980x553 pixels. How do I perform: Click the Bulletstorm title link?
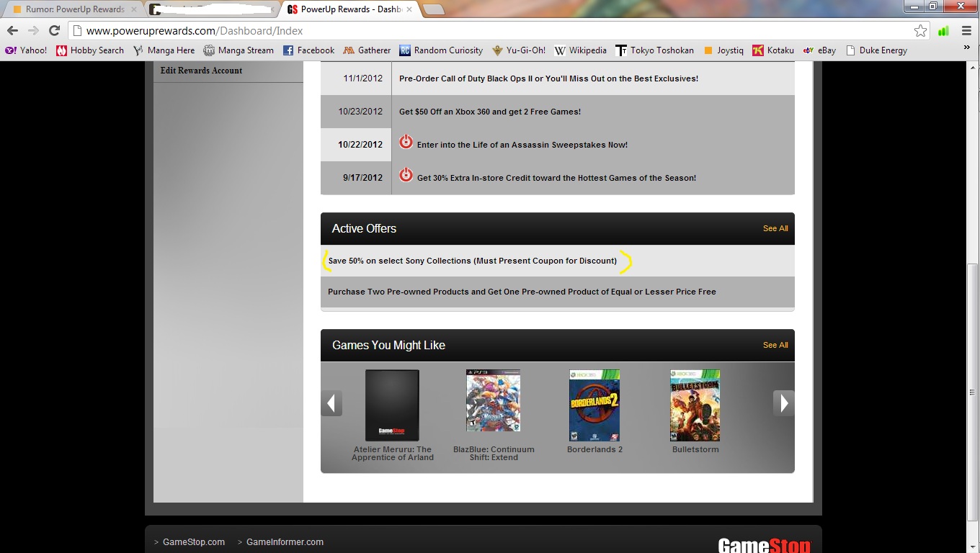tap(695, 449)
